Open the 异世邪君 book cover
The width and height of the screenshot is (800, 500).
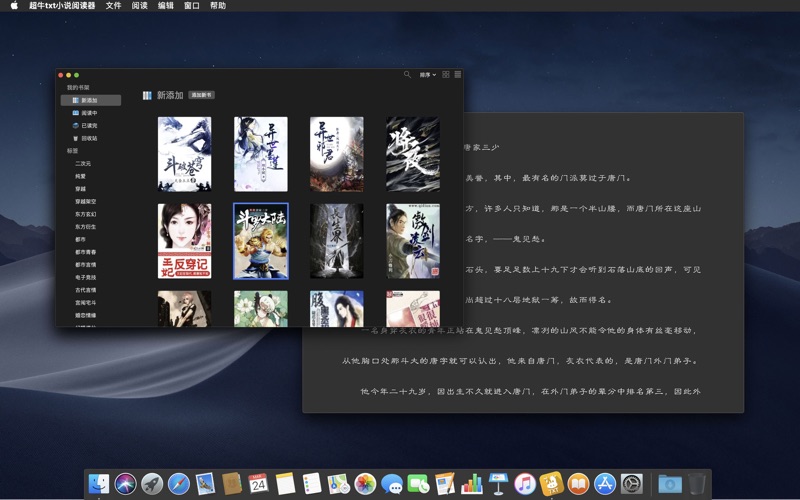337,154
